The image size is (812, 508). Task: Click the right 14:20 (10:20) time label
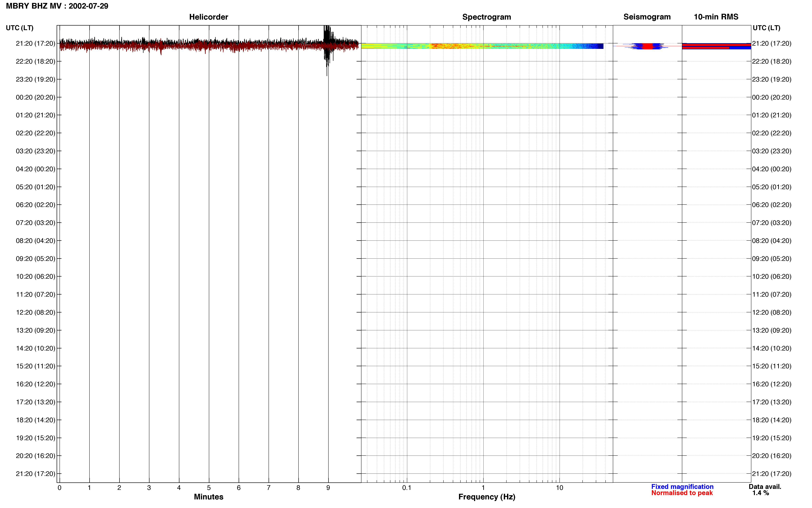click(771, 348)
